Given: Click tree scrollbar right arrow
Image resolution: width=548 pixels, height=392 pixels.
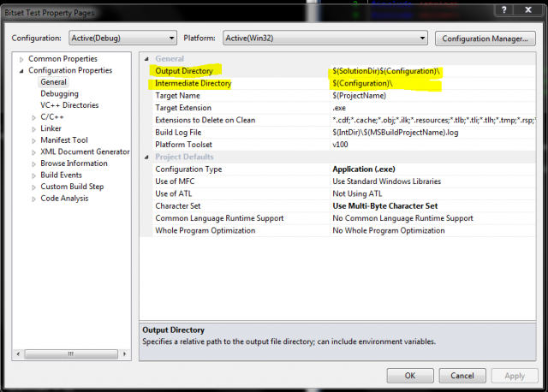Looking at the screenshot, I should [124, 354].
